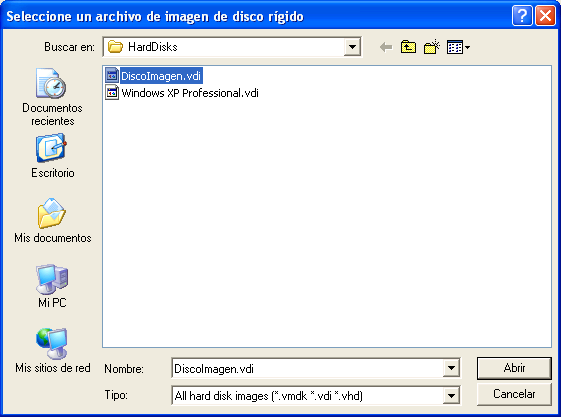
Task: Go to Escritorio in the places bar
Action: 52,156
